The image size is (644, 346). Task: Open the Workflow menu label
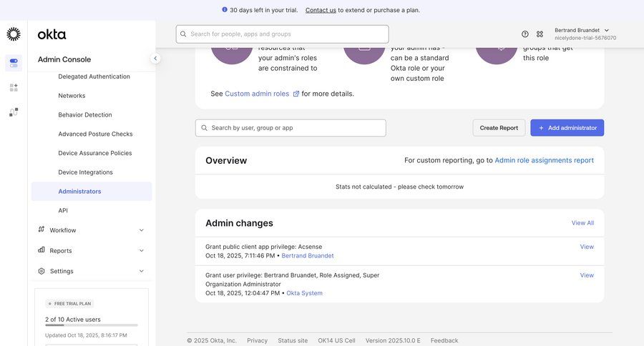click(63, 230)
